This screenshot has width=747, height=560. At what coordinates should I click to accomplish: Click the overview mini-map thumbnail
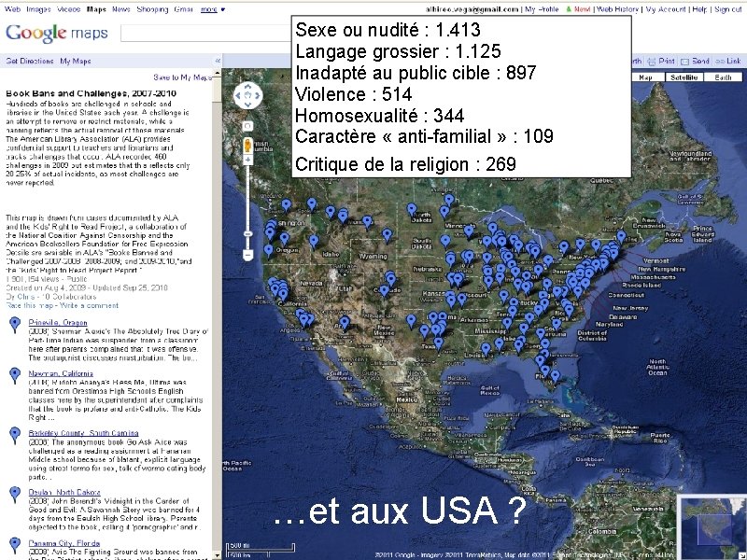coord(712,526)
